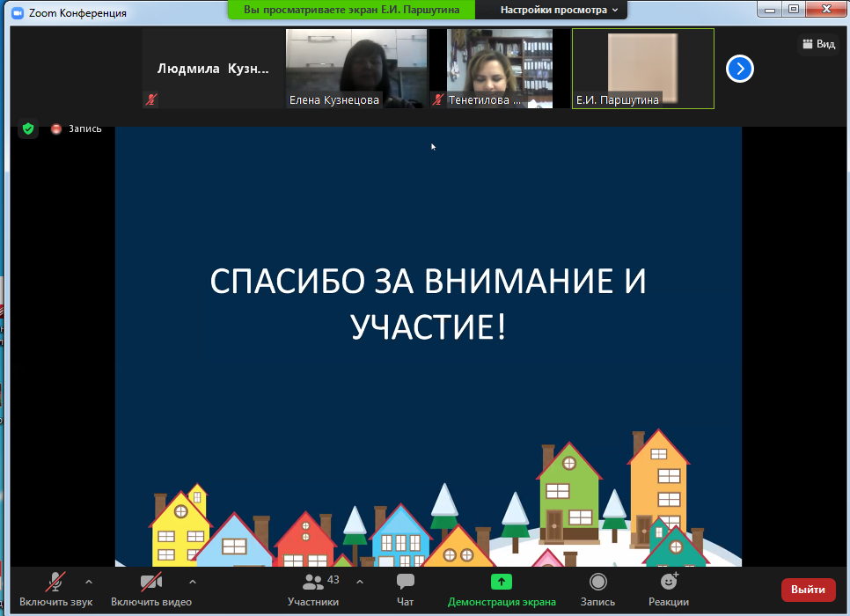The height and width of the screenshot is (616, 850).
Task: Expand video options arrow next to camera
Action: coord(193,582)
